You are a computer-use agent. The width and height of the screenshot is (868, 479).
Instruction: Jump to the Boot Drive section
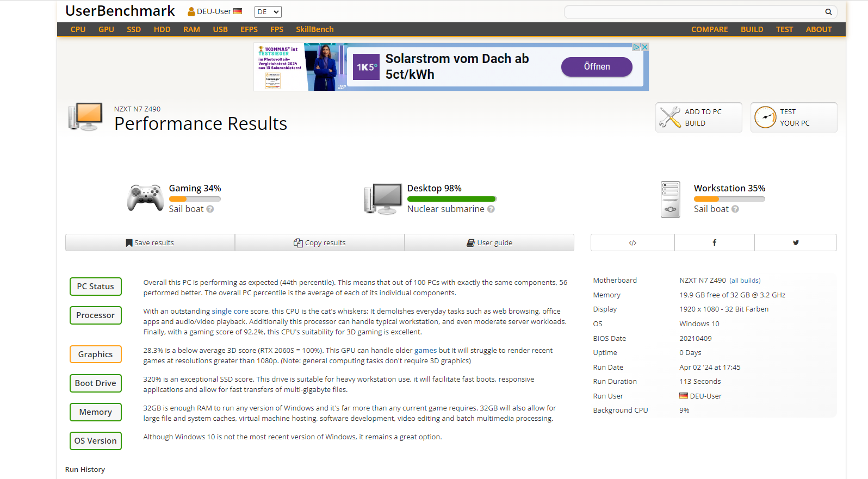96,383
